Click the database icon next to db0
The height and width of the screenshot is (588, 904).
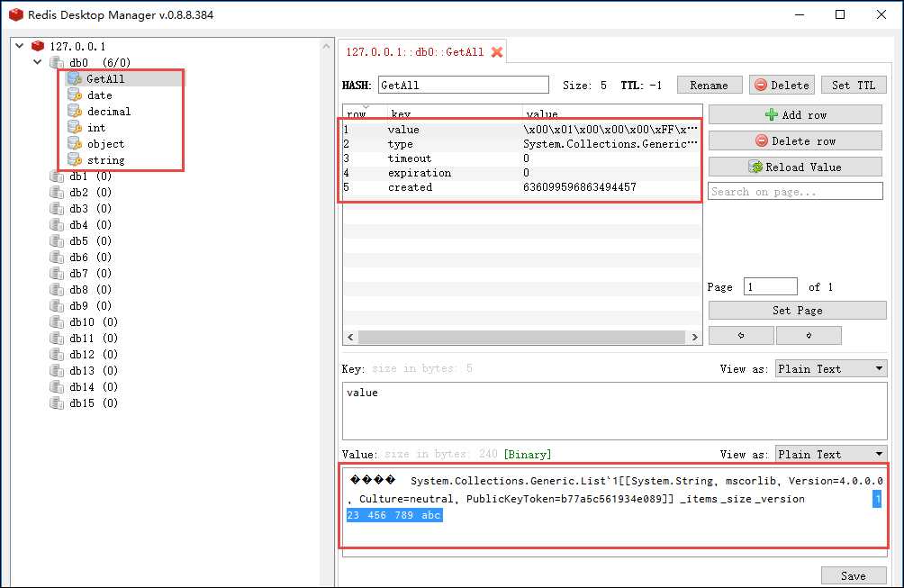(57, 62)
